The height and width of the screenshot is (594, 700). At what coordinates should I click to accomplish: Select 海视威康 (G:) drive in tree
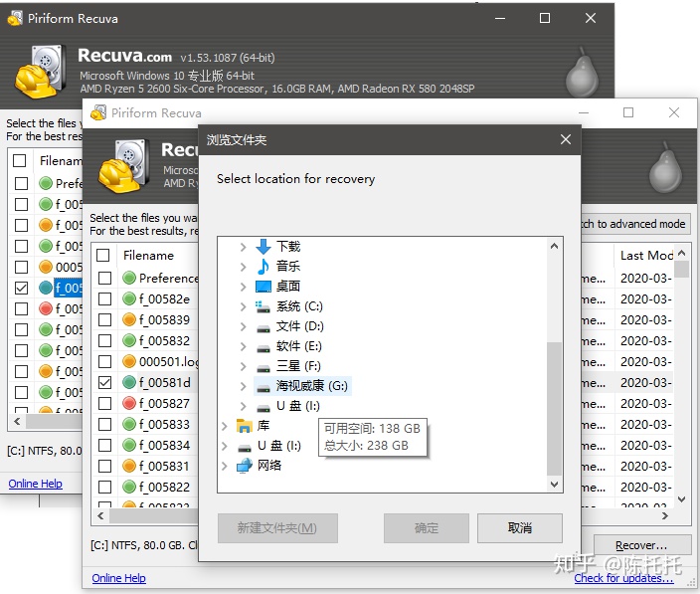[311, 386]
